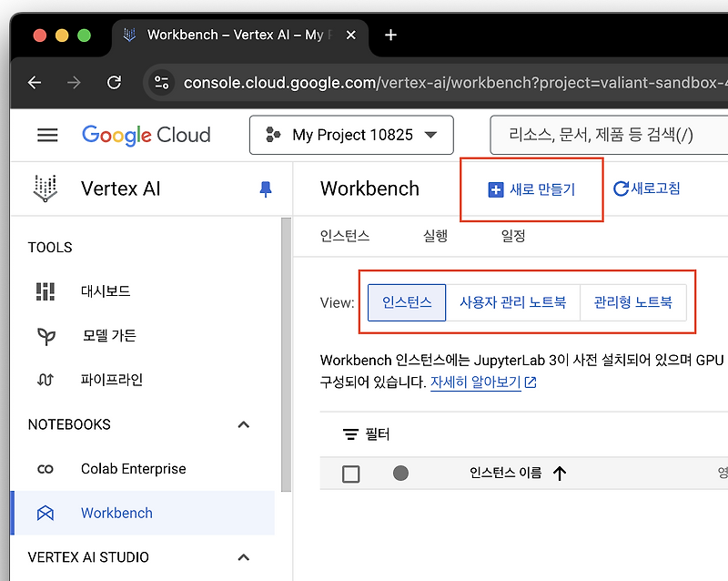The width and height of the screenshot is (728, 581).
Task: Switch view to 사용자 관리 노트북
Action: point(512,302)
